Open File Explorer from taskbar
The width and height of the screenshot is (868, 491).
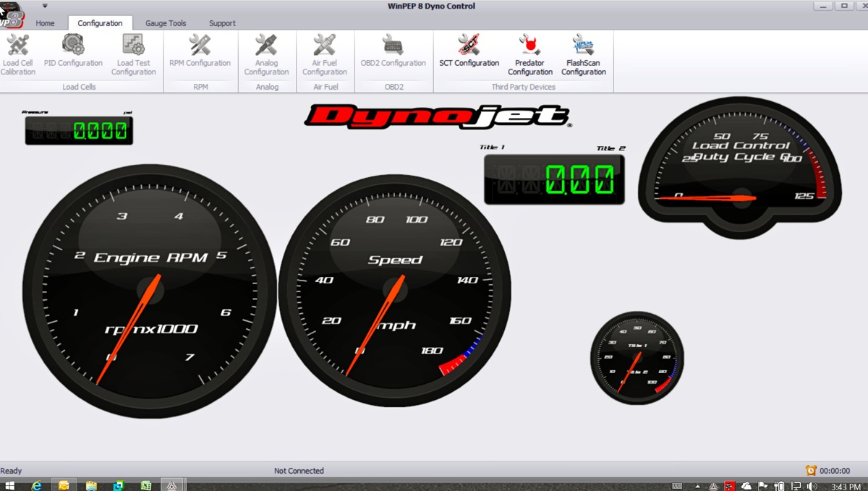(91, 485)
